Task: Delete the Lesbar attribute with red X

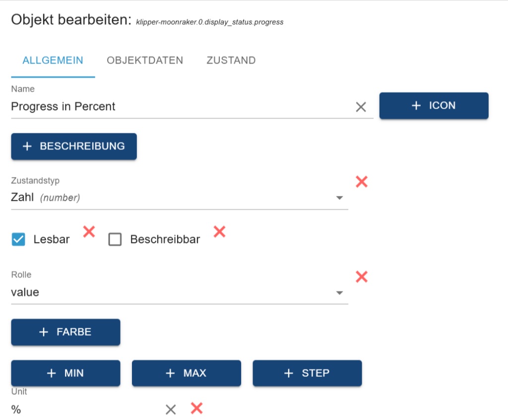Action: tap(89, 231)
